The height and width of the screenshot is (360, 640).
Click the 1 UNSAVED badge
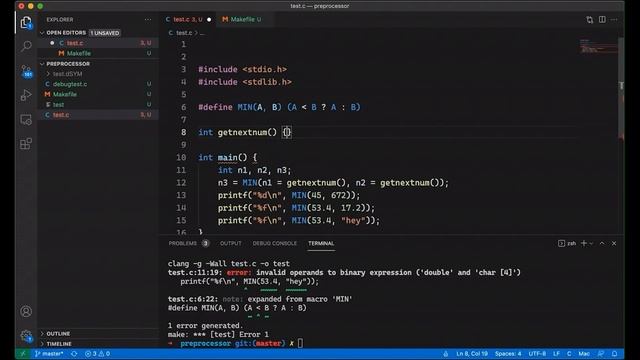pyautogui.click(x=105, y=33)
